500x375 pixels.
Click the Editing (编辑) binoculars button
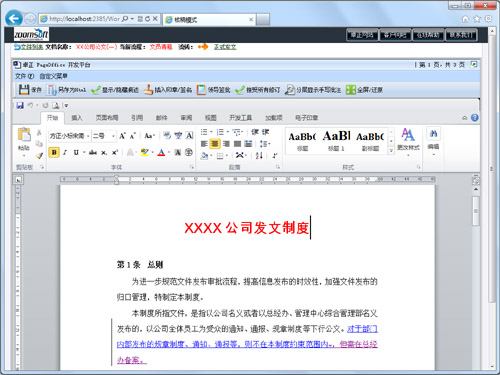tap(433, 140)
